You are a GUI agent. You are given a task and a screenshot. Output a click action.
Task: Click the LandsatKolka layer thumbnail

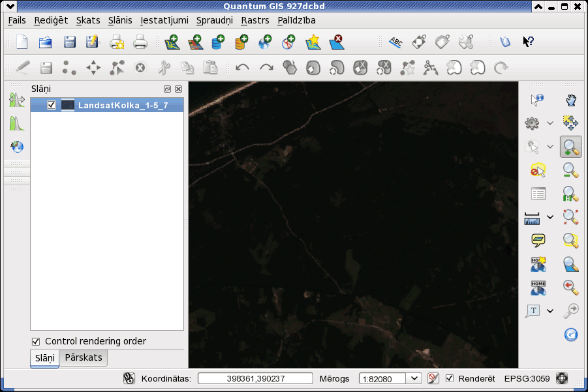tap(67, 105)
